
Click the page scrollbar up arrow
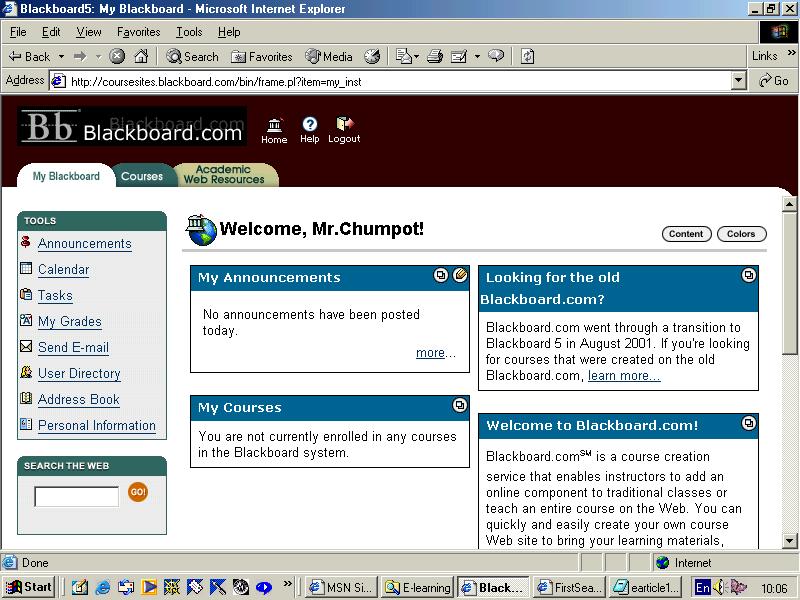789,205
